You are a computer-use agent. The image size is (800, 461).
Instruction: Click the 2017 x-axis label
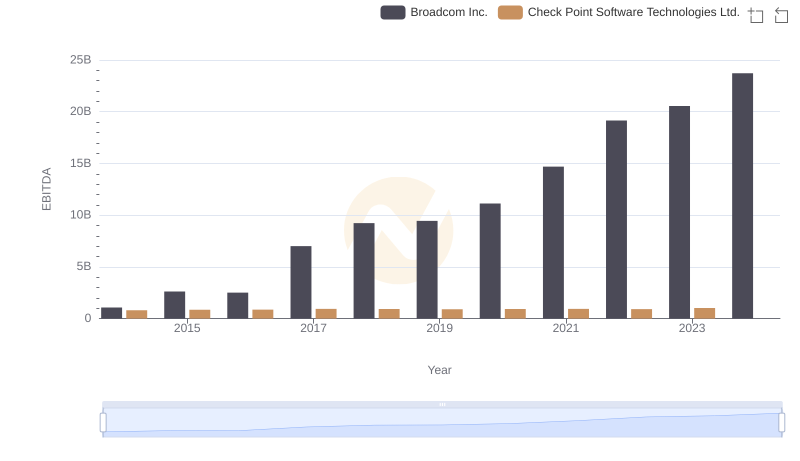(313, 328)
